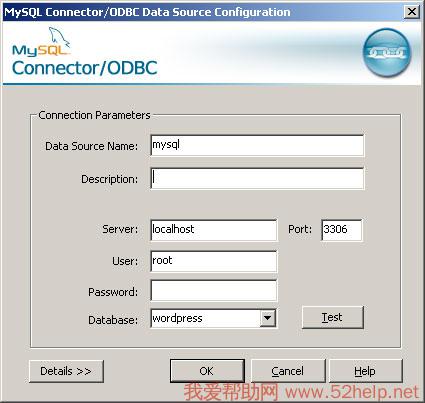Open Help for Connector/ODBC
Image resolution: width=425 pixels, height=403 pixels.
[x=365, y=371]
